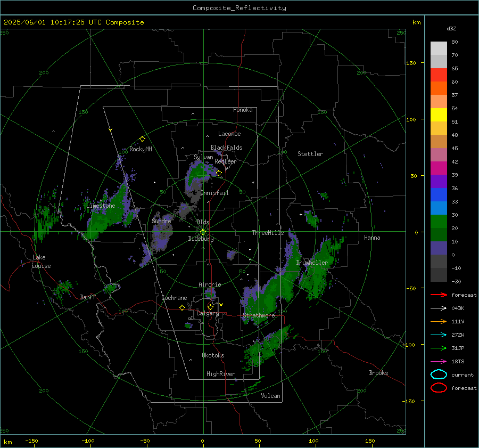Select the magenta 18TS arrow symbol
The image size is (479, 448).
click(439, 362)
